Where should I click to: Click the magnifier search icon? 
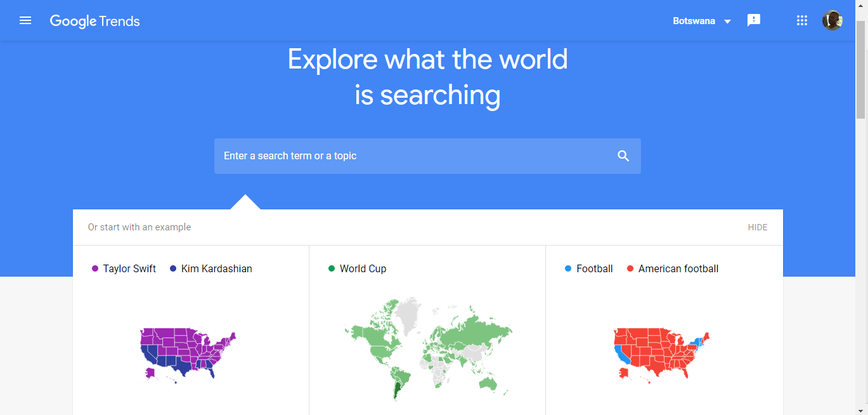(x=623, y=156)
